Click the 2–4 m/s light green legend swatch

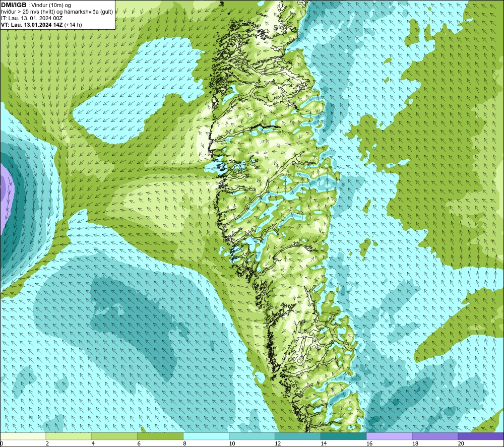pos(69,436)
